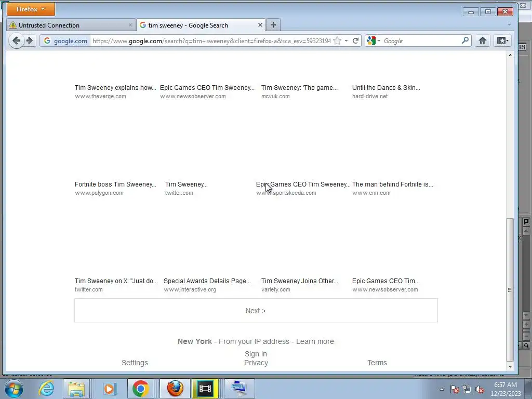The height and width of the screenshot is (399, 532).
Task: Launch Google Chrome from taskbar
Action: coord(140,389)
